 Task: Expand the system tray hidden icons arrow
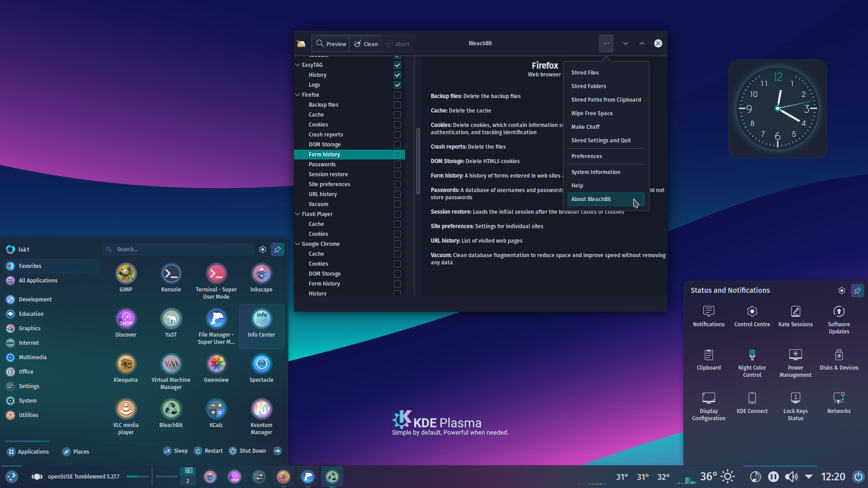tap(809, 477)
